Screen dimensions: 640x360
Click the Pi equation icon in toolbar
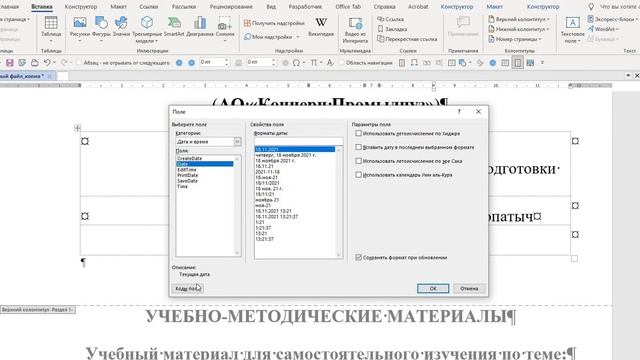(x=313, y=63)
